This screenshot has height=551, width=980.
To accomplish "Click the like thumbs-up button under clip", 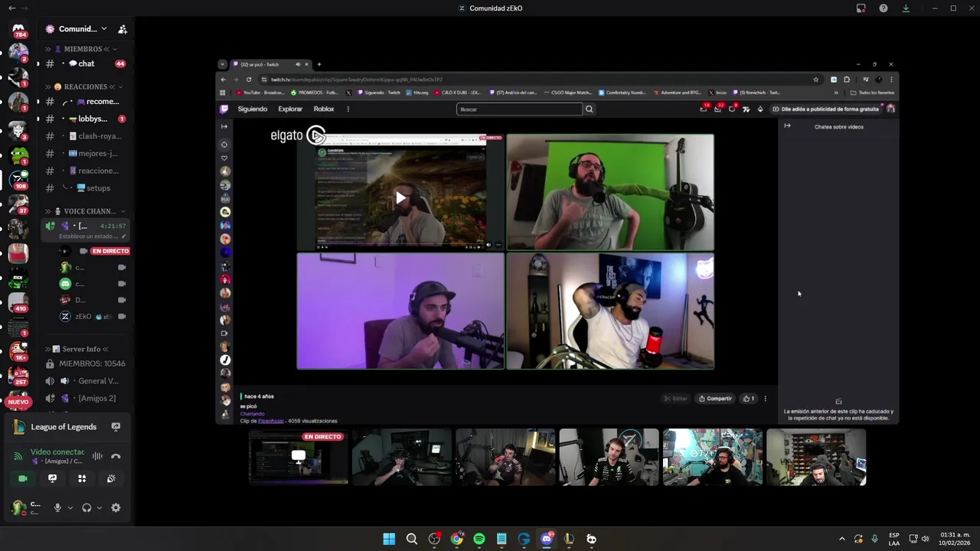I will 749,399.
